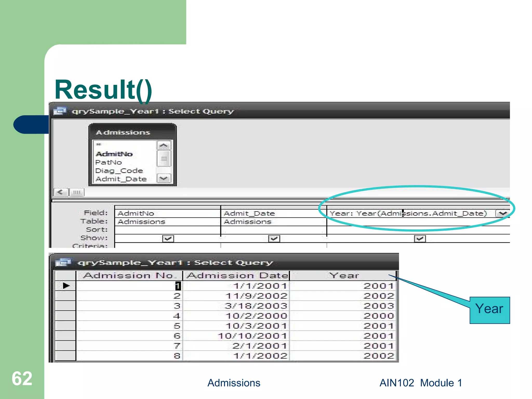532x399 pixels.
Task: Click Admission No cell with value 1
Action: tap(129, 286)
